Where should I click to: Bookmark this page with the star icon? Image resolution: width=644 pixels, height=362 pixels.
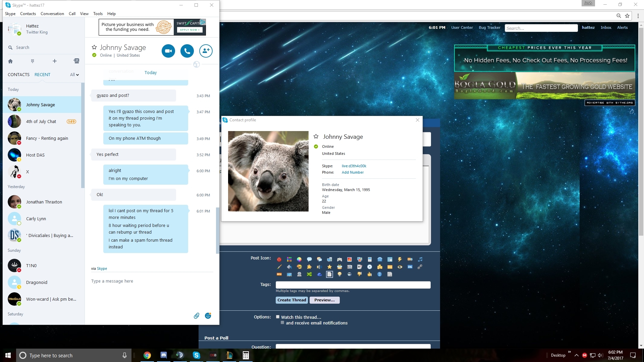(x=627, y=16)
